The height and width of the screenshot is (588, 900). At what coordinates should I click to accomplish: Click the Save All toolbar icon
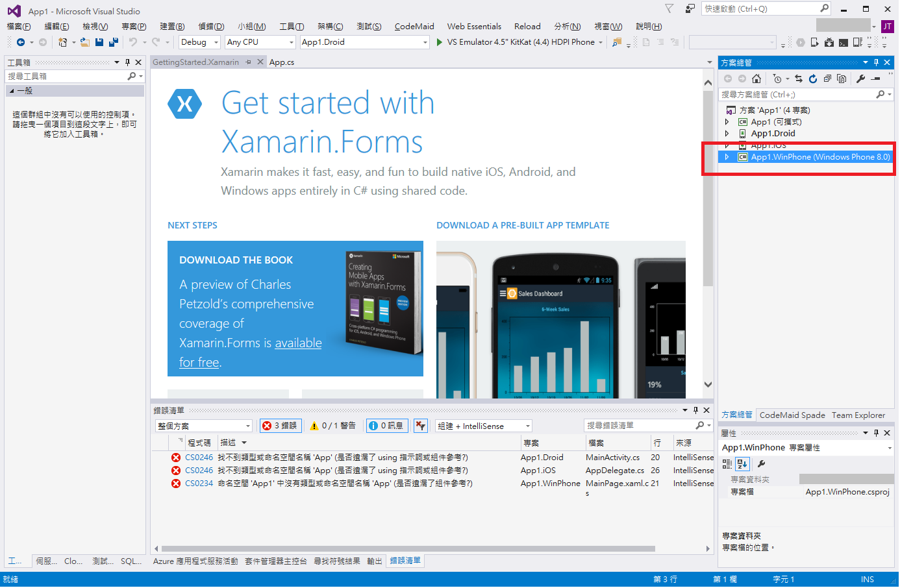[x=114, y=42]
